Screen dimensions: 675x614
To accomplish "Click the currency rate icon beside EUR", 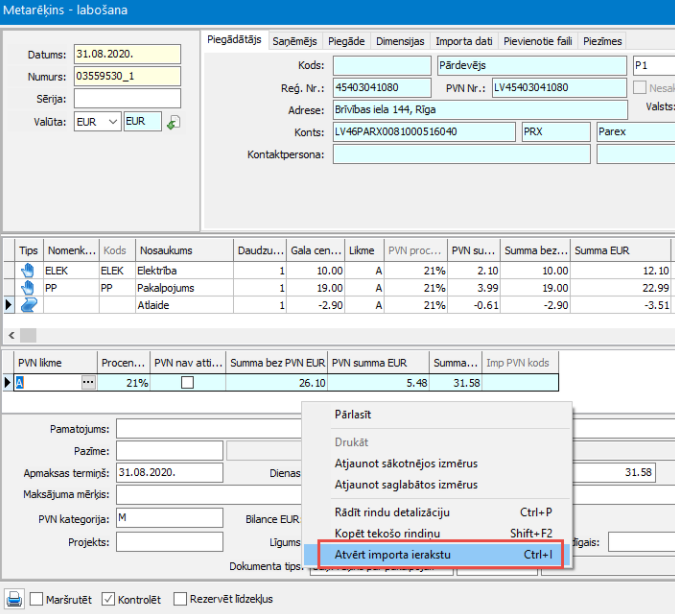I will pos(173,122).
